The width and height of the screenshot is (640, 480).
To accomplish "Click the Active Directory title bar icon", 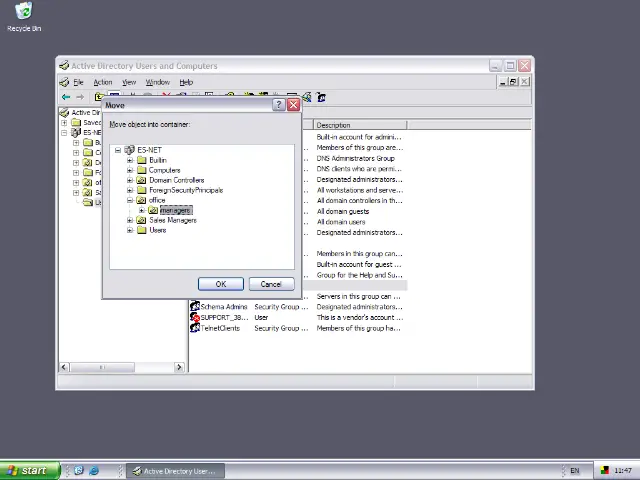I will pyautogui.click(x=64, y=65).
